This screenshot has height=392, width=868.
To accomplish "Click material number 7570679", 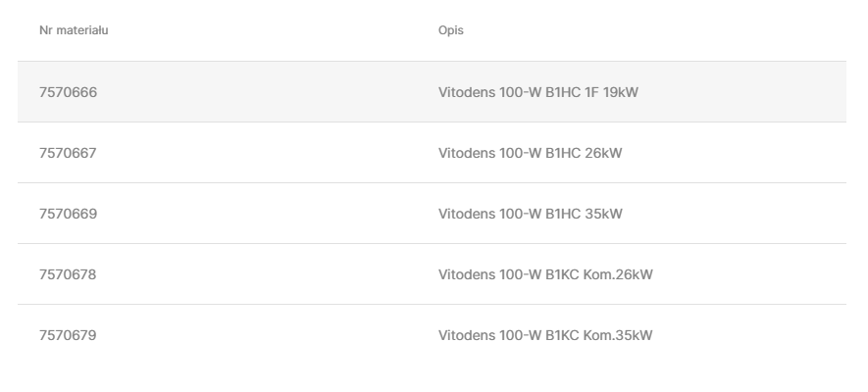I will pyautogui.click(x=68, y=336).
